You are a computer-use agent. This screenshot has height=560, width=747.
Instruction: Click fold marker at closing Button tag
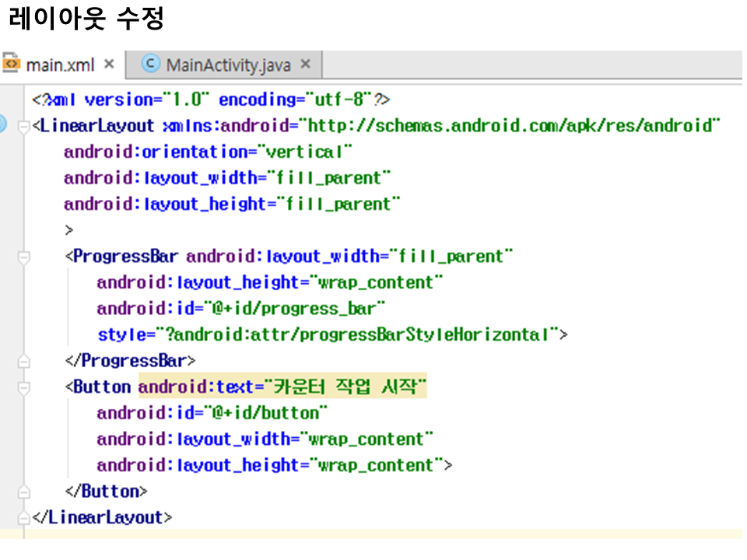24,492
